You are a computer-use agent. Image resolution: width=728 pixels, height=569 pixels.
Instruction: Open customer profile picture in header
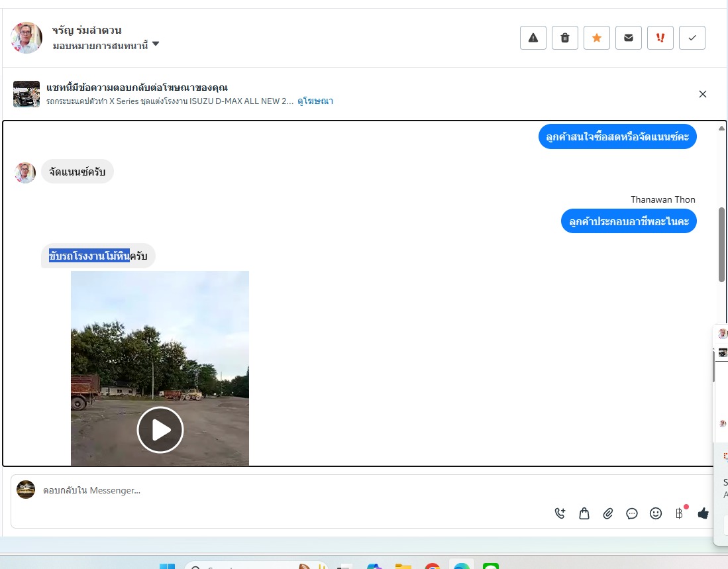(x=26, y=38)
